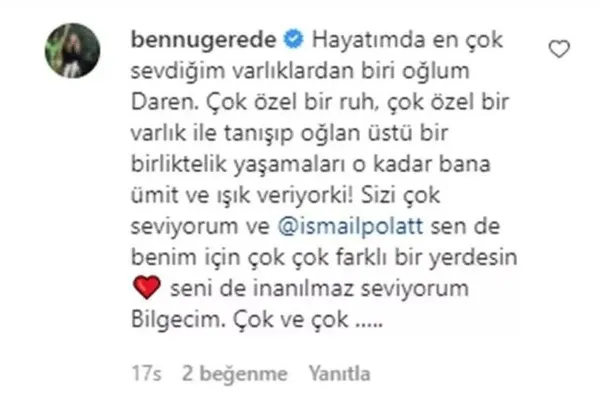The image size is (600, 406).
Task: Open the @ismailpolatt mention
Action: [351, 226]
